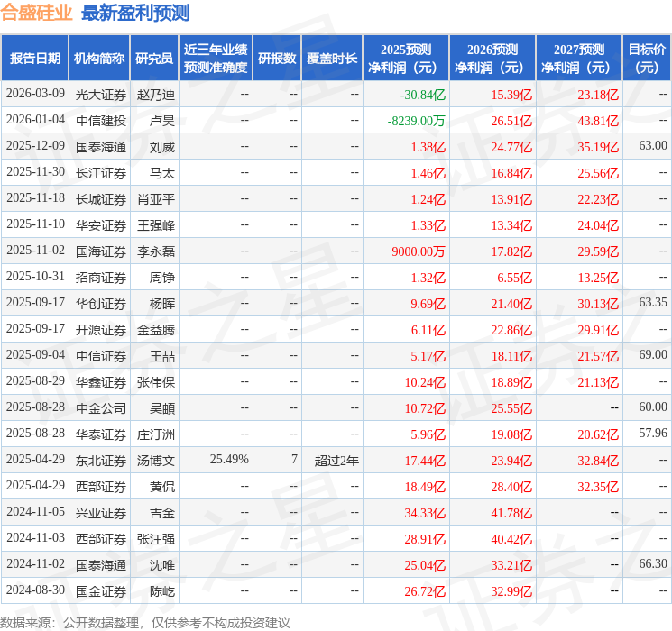Select the 机构简称 column header
672x631 pixels.
click(99, 59)
